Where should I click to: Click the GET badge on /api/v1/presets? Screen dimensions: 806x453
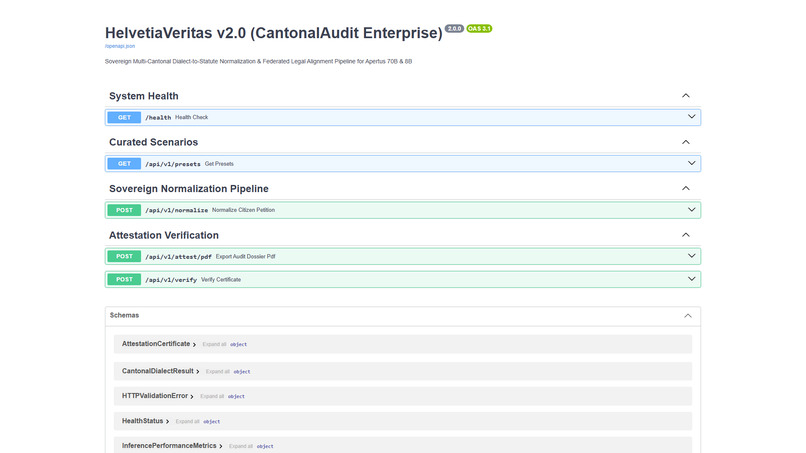(x=124, y=164)
